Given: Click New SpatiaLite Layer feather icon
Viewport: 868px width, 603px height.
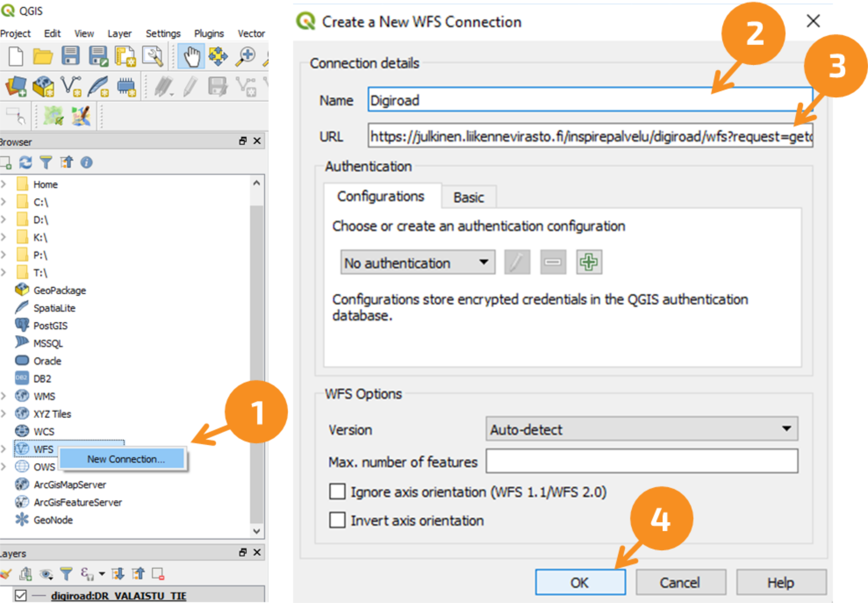Looking at the screenshot, I should [x=98, y=87].
